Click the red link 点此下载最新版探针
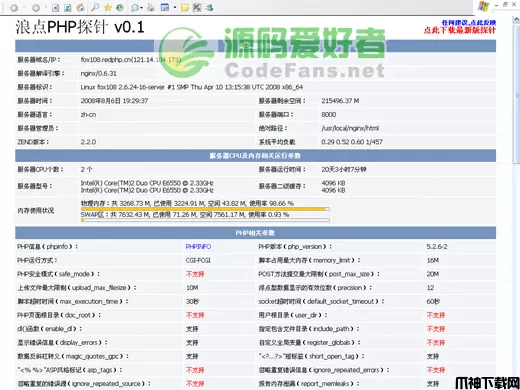Viewport: 520px width, 390px height. point(460,30)
